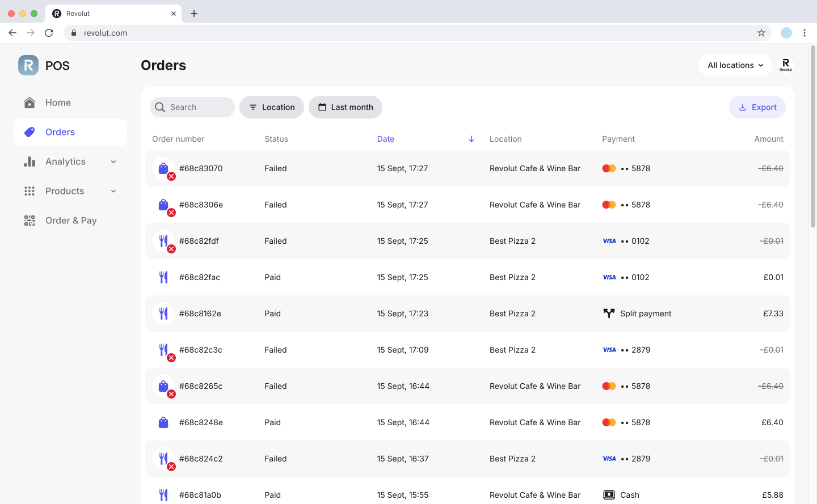Export the orders list
The height and width of the screenshot is (504, 817).
point(757,107)
